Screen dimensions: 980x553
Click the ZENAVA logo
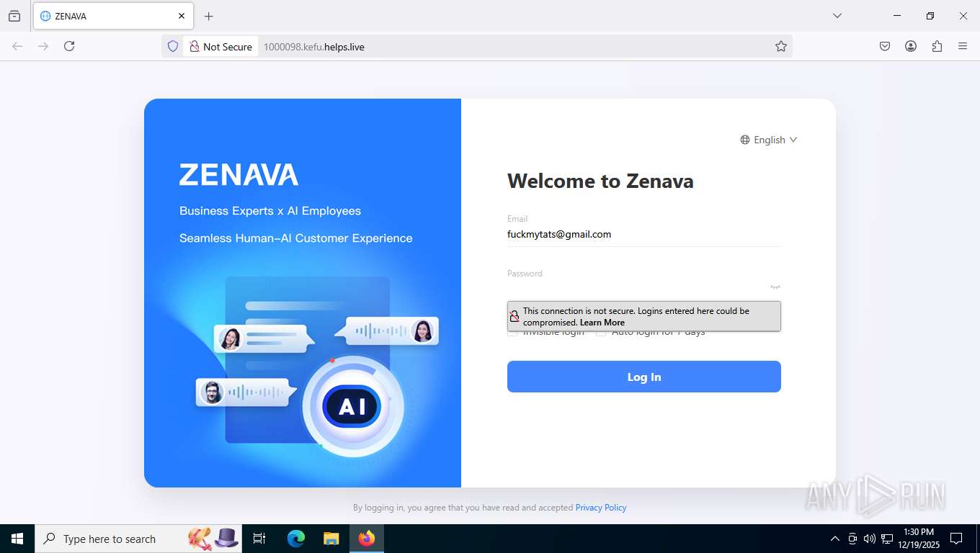click(x=239, y=175)
